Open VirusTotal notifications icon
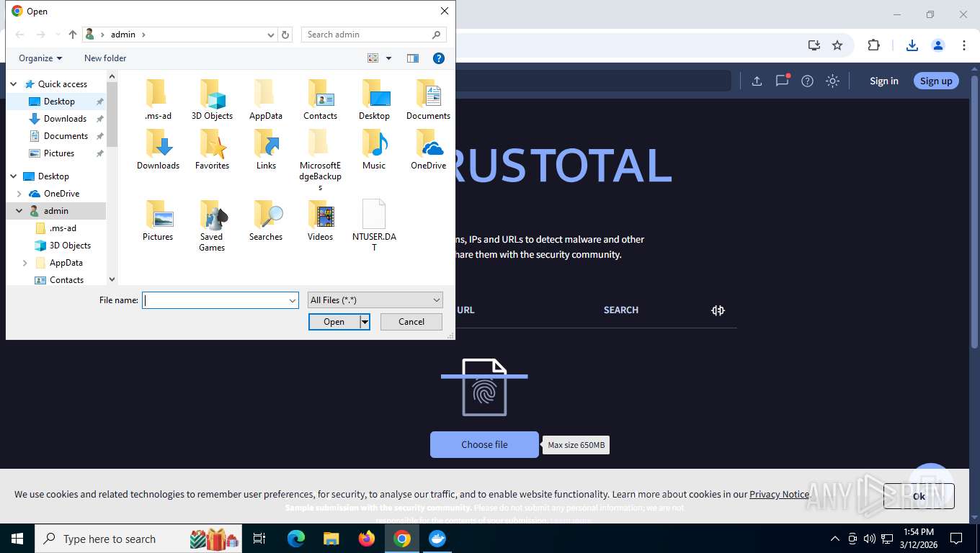 (x=782, y=81)
